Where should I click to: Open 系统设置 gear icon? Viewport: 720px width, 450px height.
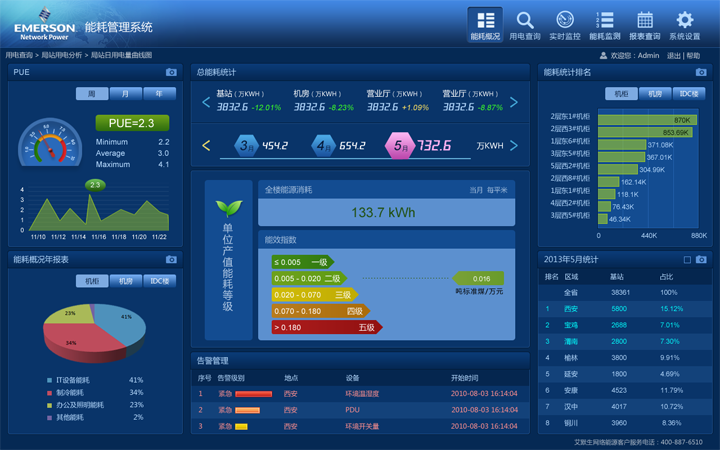tap(685, 20)
